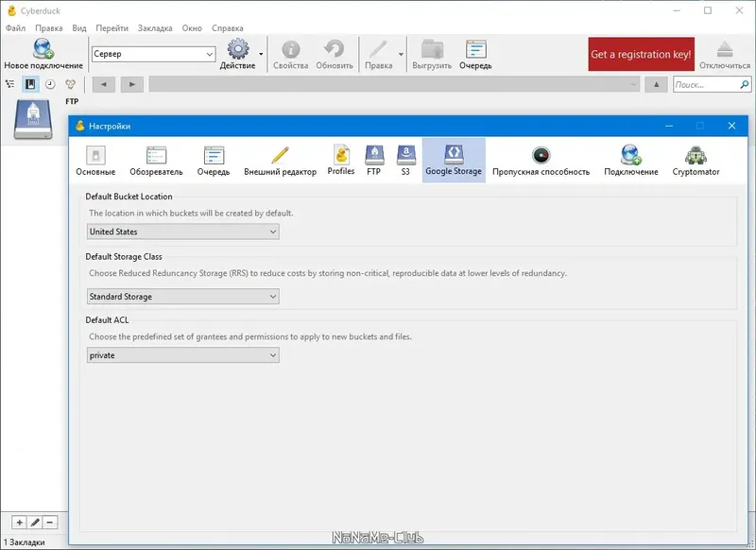Open the Внешний редактор preferences tab
Screen dimensions: 756x550
point(280,161)
